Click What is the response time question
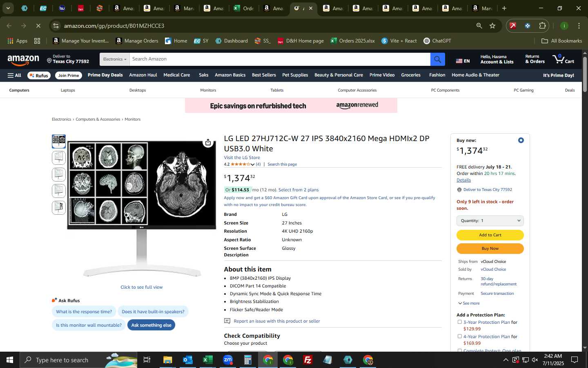This screenshot has height=368, width=588. click(84, 312)
